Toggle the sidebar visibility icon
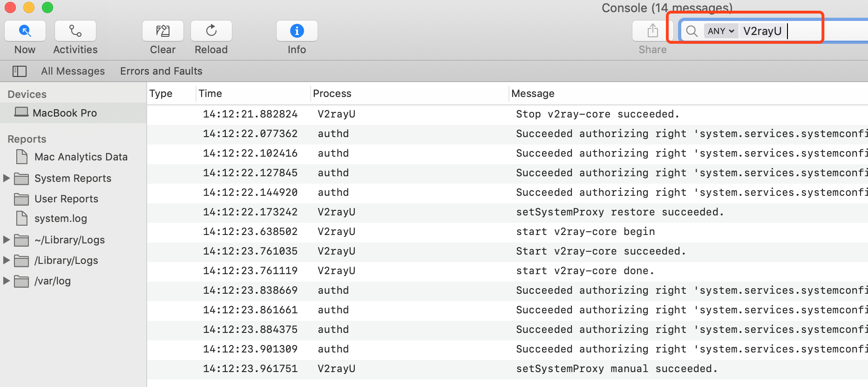Viewport: 868px width, 387px height. click(19, 71)
